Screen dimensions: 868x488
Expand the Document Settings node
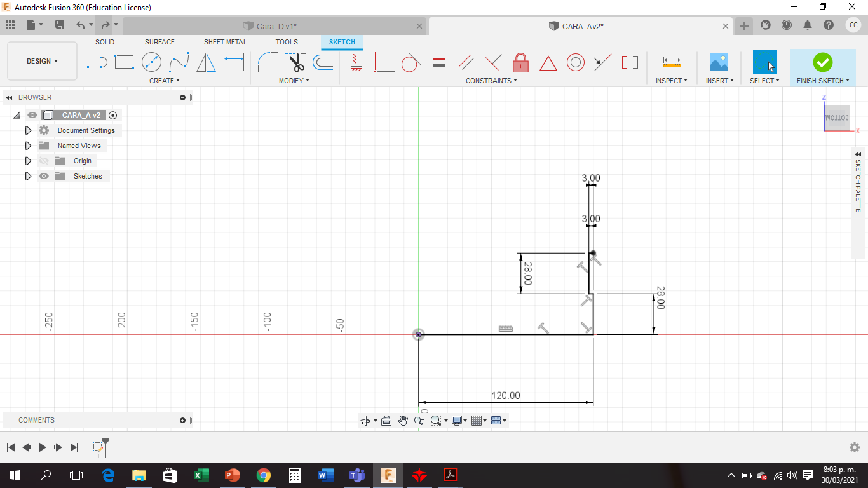28,130
